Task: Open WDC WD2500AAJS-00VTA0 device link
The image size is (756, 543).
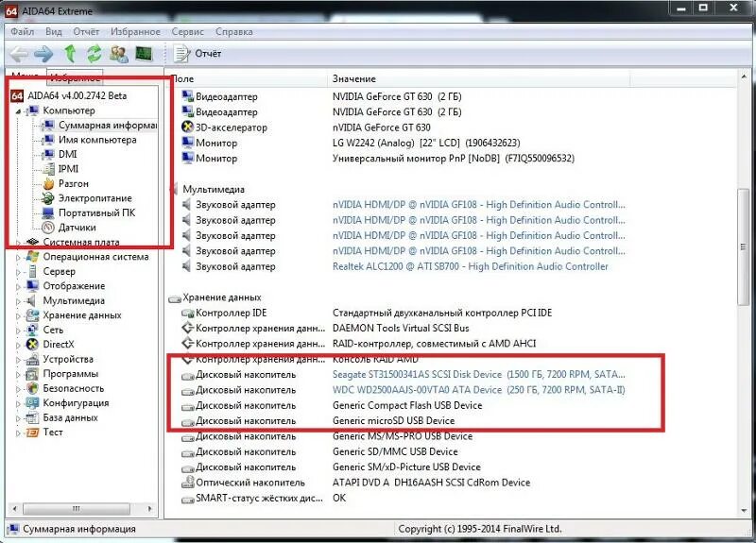Action: coord(479,390)
